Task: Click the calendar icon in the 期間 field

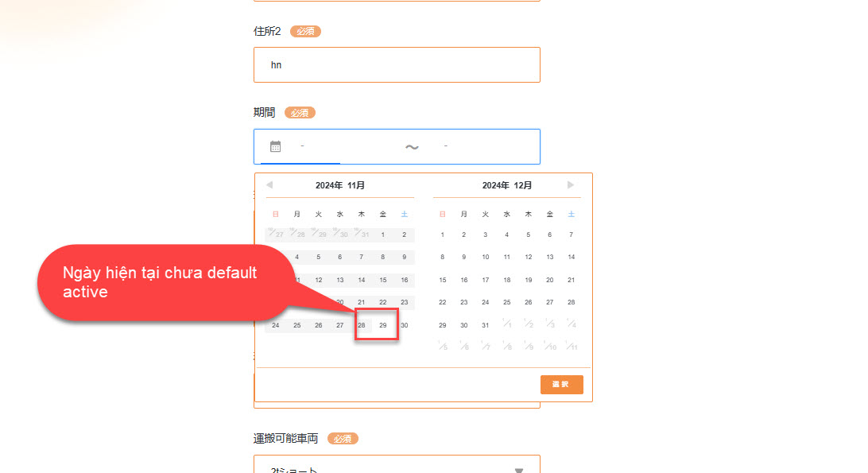Action: point(275,146)
